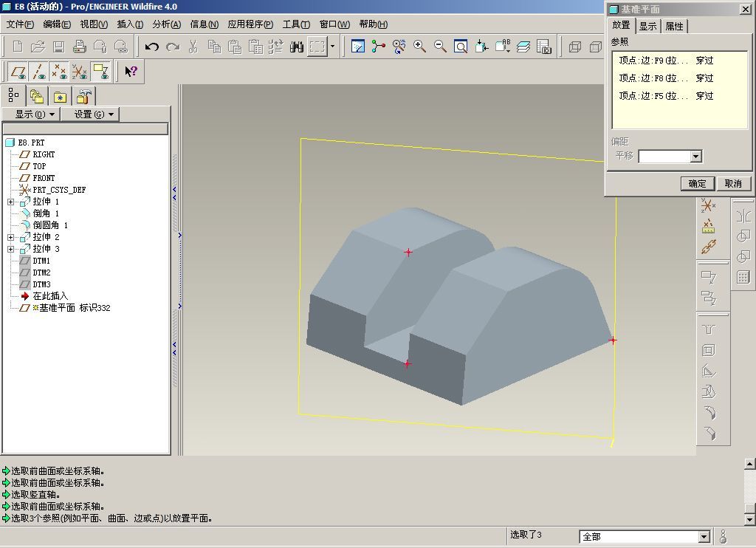Toggle annotation element display

100,72
